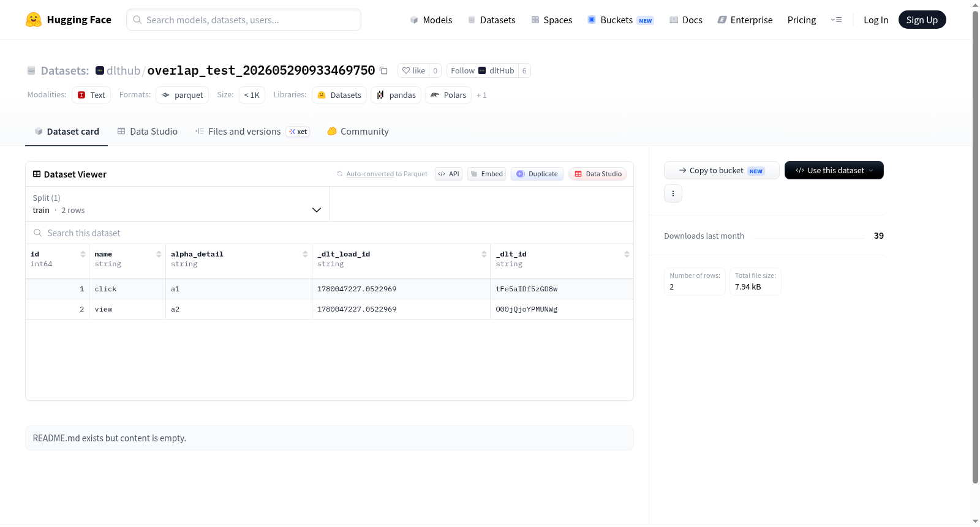
Task: Select the cell with value view
Action: (x=127, y=309)
